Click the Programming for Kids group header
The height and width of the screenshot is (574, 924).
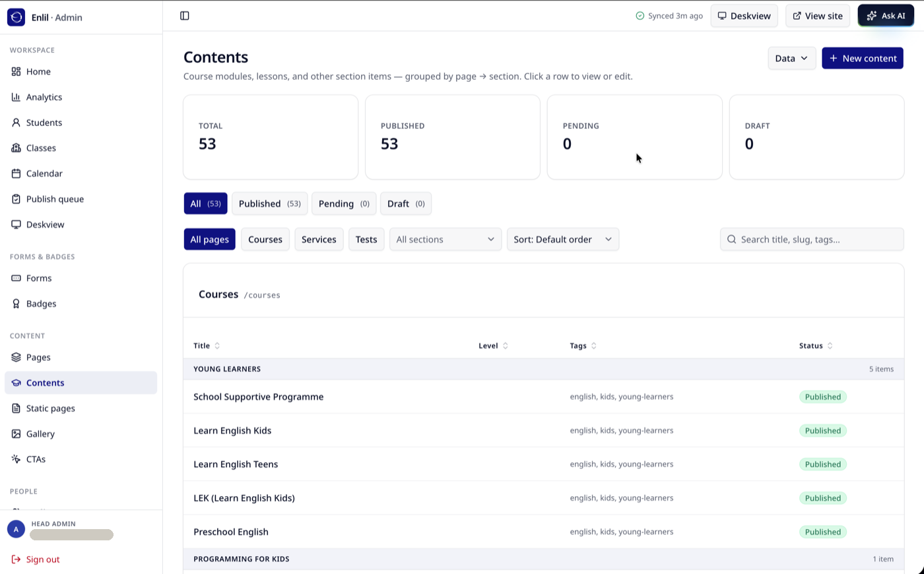(x=543, y=559)
